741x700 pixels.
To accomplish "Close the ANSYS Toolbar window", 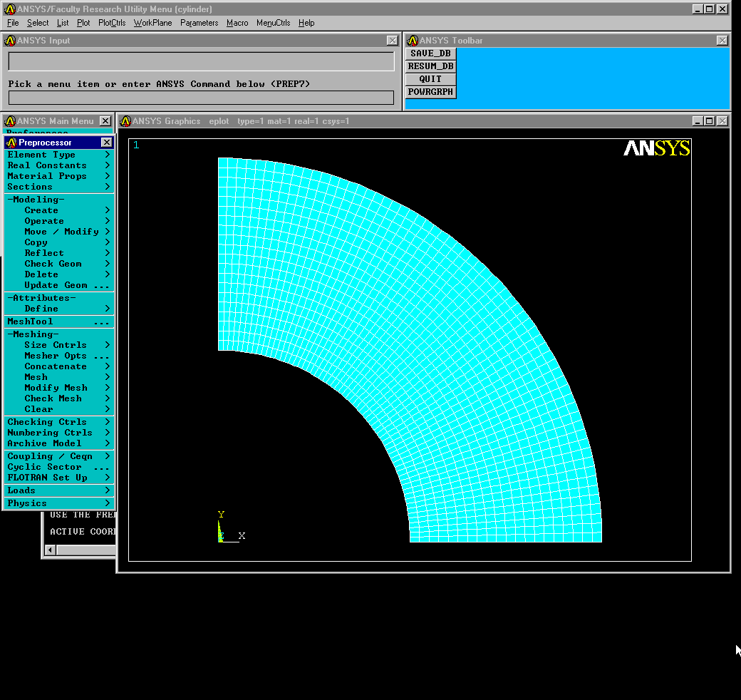I will pyautogui.click(x=722, y=41).
